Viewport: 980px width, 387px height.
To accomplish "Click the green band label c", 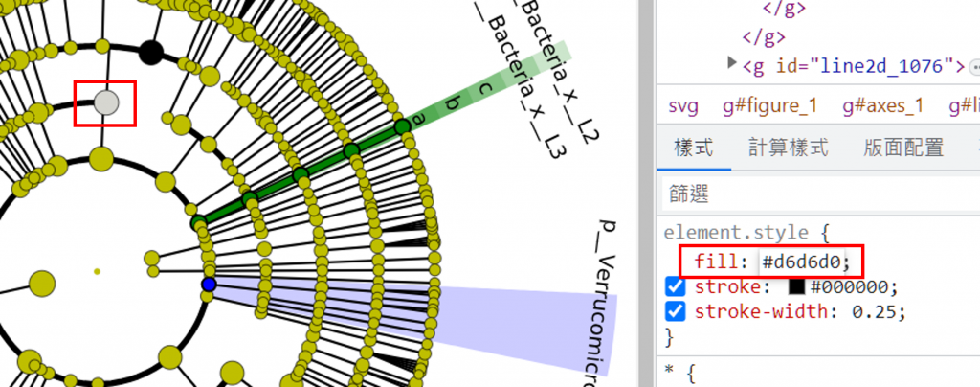I will (x=483, y=89).
